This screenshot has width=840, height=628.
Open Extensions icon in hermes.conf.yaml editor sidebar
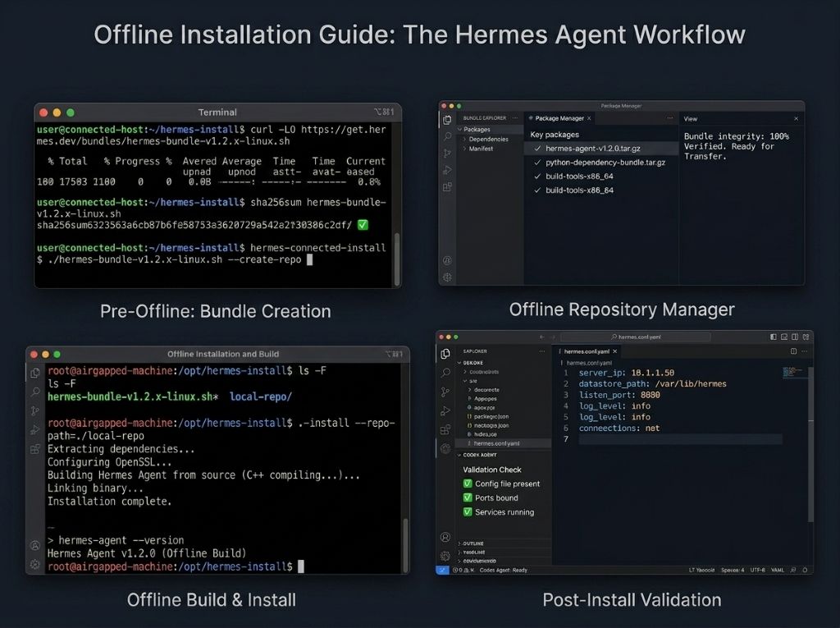445,430
